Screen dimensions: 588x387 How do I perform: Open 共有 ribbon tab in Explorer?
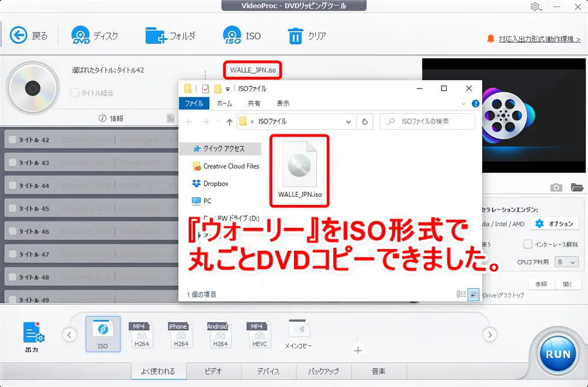pyautogui.click(x=254, y=103)
